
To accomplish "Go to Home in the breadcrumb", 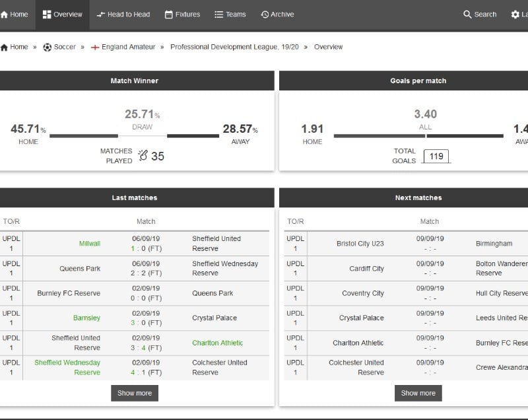I will click(x=19, y=47).
